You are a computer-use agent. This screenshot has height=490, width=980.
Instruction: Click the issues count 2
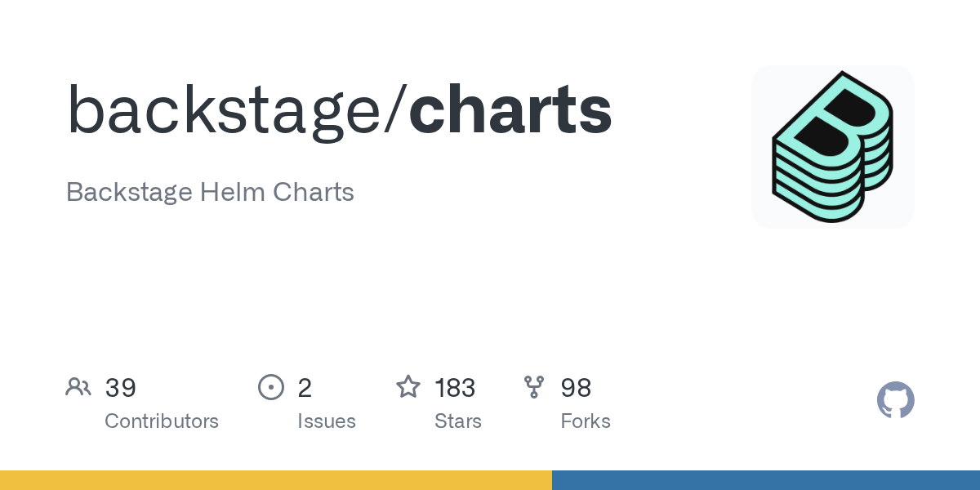[x=305, y=388]
